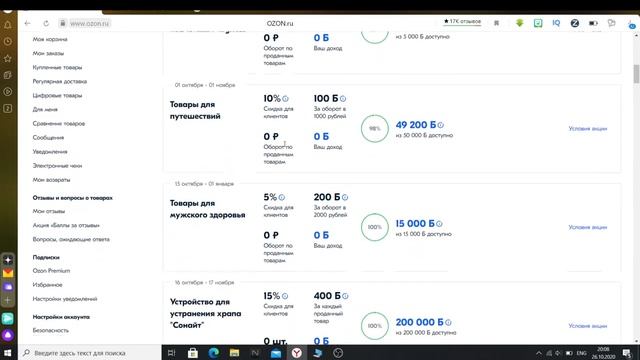640x360 pixels.
Task: Open Моя корзина in sidebar menu
Action: point(50,39)
